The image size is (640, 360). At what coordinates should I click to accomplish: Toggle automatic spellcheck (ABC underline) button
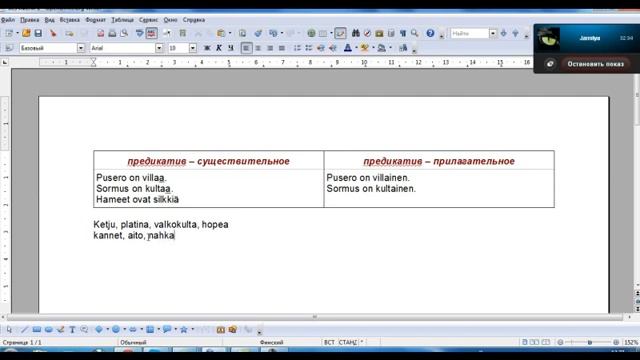click(151, 33)
